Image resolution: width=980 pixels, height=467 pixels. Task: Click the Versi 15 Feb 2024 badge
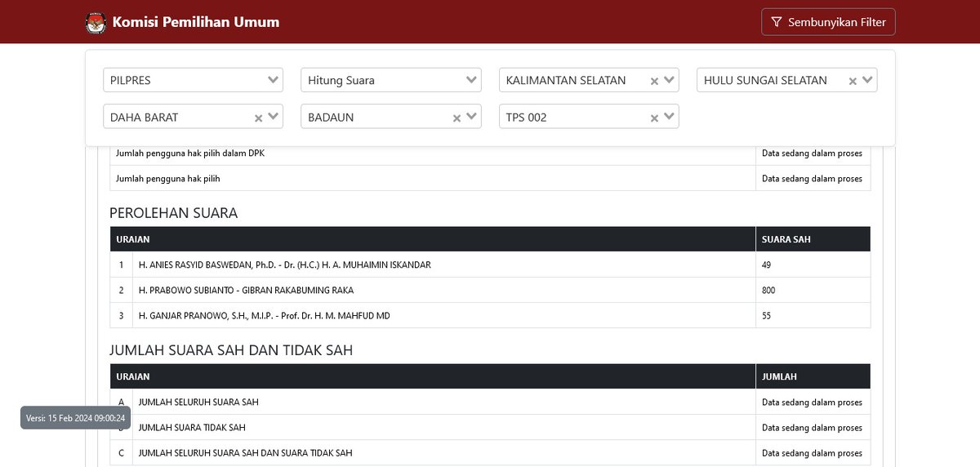[x=75, y=418]
